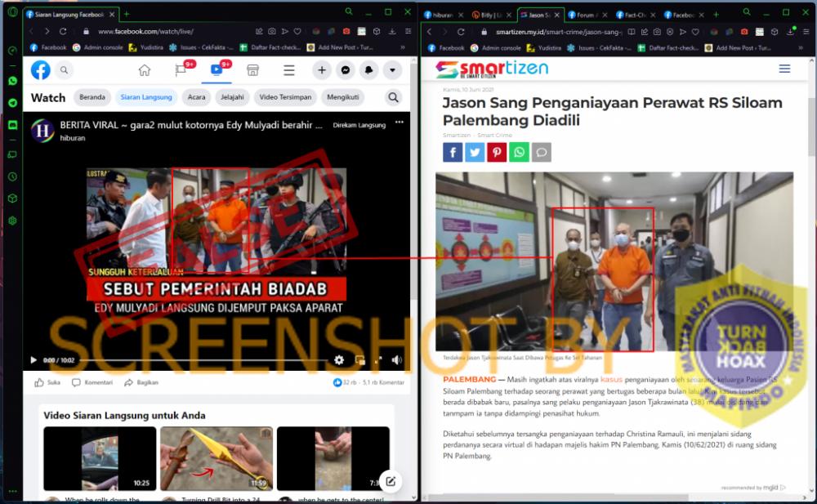The width and height of the screenshot is (817, 504).
Task: Open Easy Setup menu in Facebook window toolbar
Action: (x=408, y=31)
